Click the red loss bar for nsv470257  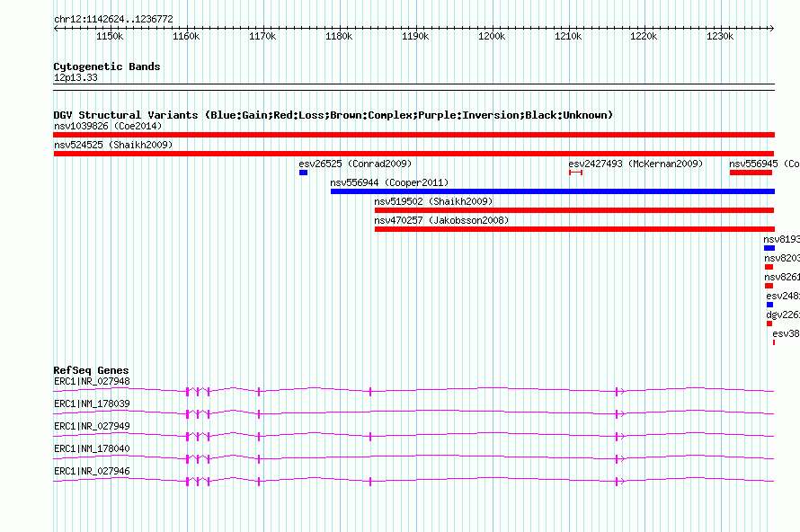pos(574,229)
